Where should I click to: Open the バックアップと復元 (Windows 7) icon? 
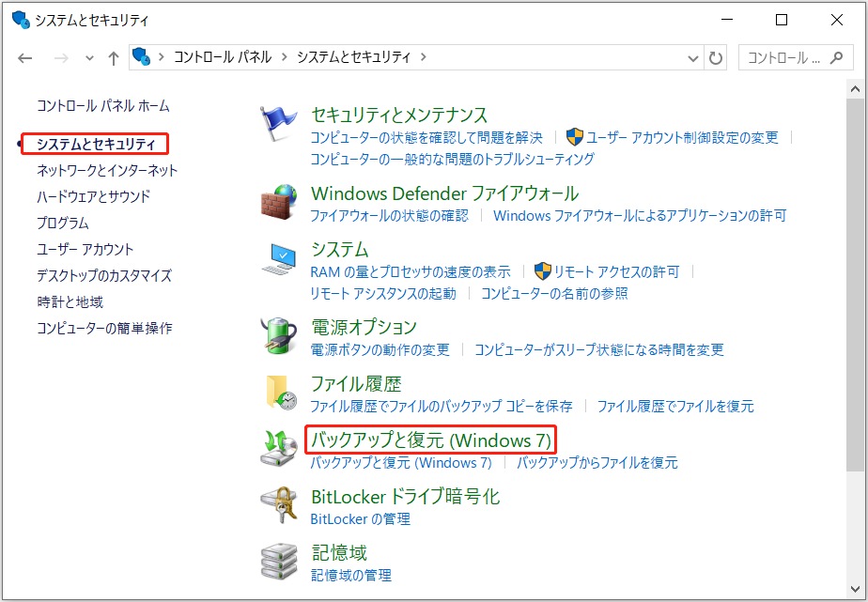pos(279,449)
